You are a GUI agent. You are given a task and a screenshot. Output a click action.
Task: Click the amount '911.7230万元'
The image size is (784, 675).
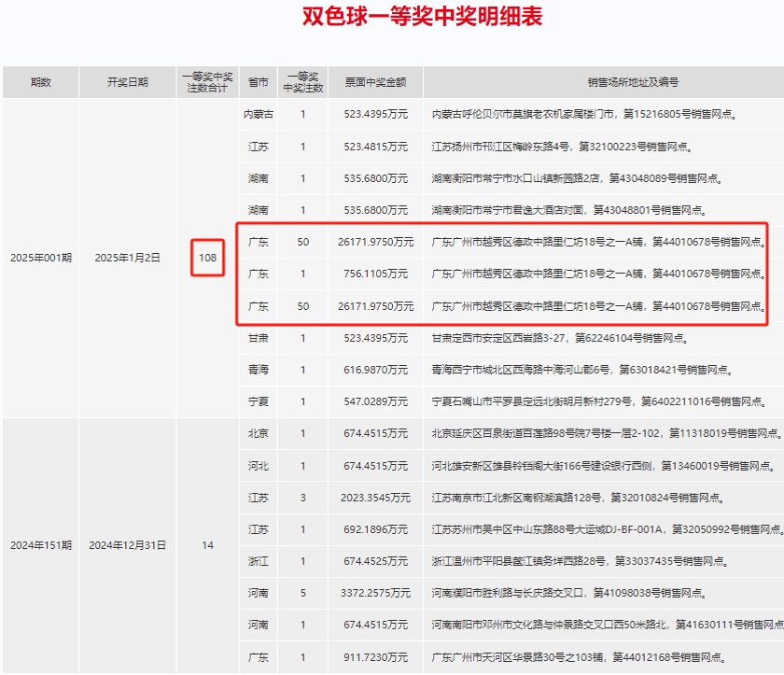point(375,657)
